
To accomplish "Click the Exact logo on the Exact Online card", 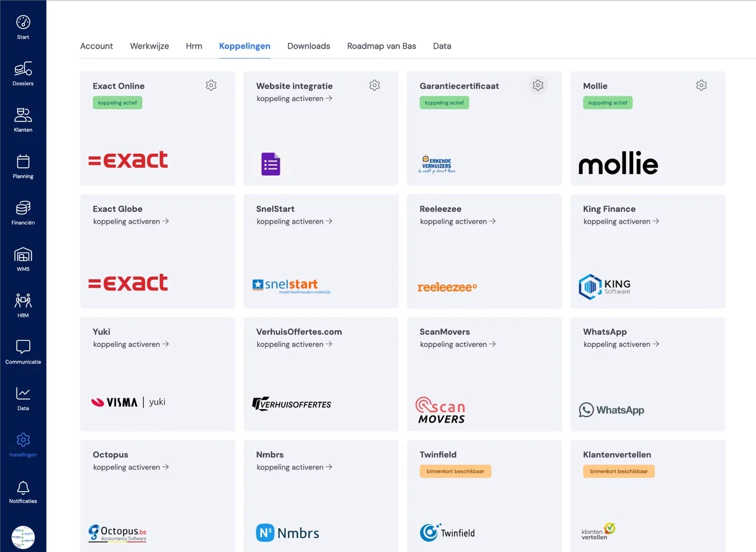I will coord(128,160).
